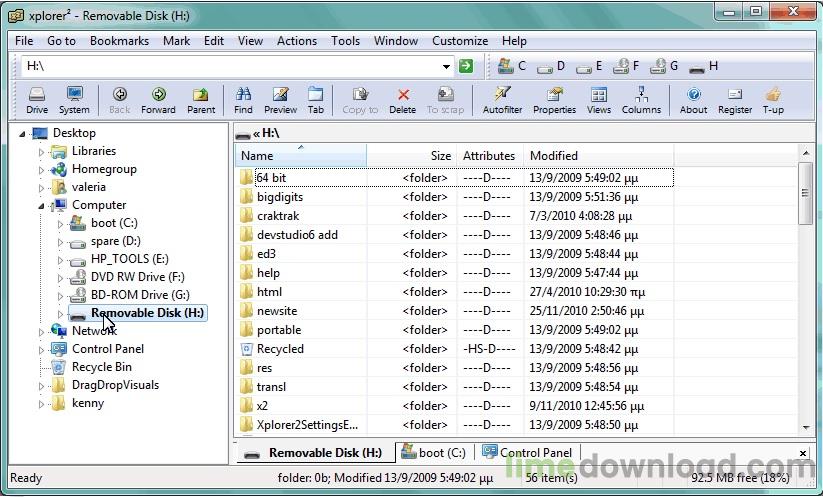823x497 pixels.
Task: Collapse the Computer tree node
Action: 42,205
